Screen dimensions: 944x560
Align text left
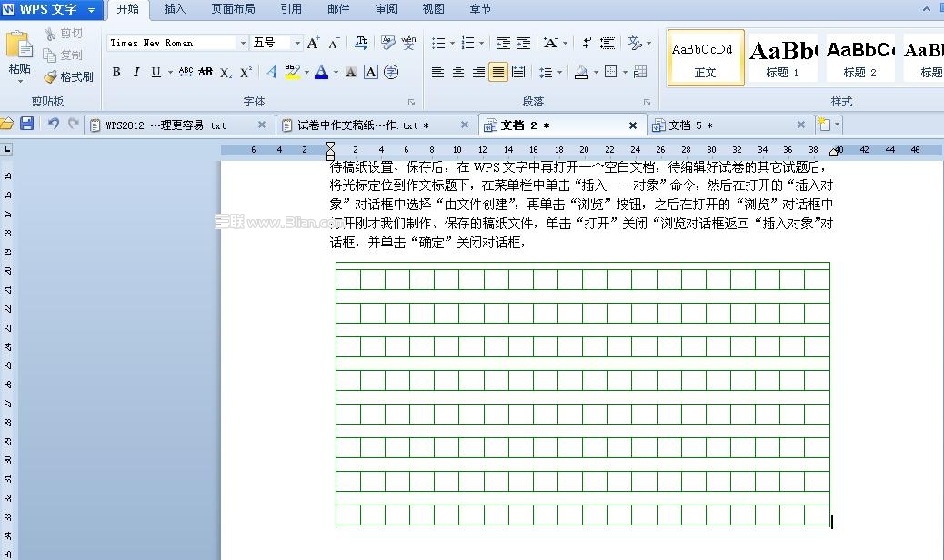coord(437,72)
